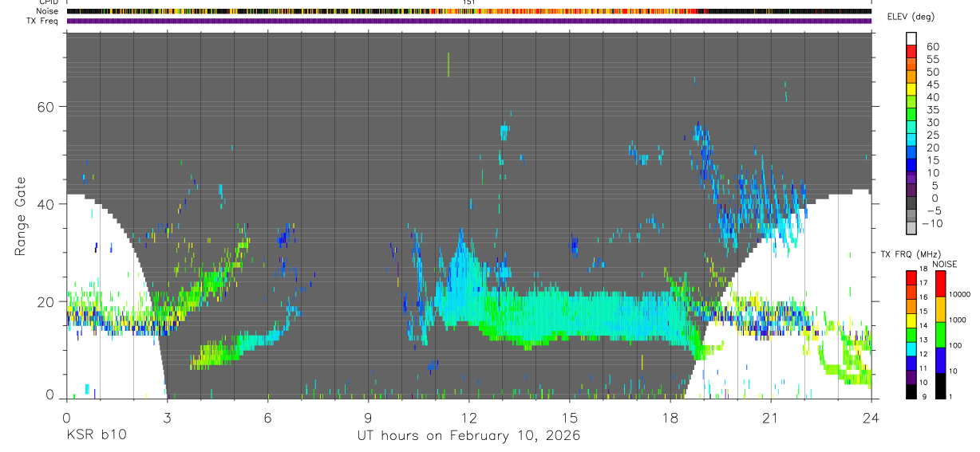Click the multicolored Noise strip at top
The width and height of the screenshot is (980, 452).
pyautogui.click(x=468, y=11)
